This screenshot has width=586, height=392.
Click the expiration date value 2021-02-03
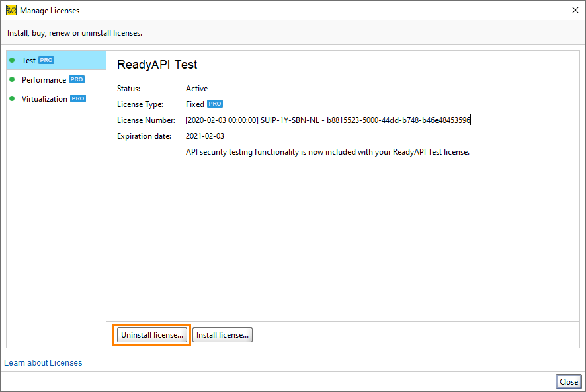(205, 136)
